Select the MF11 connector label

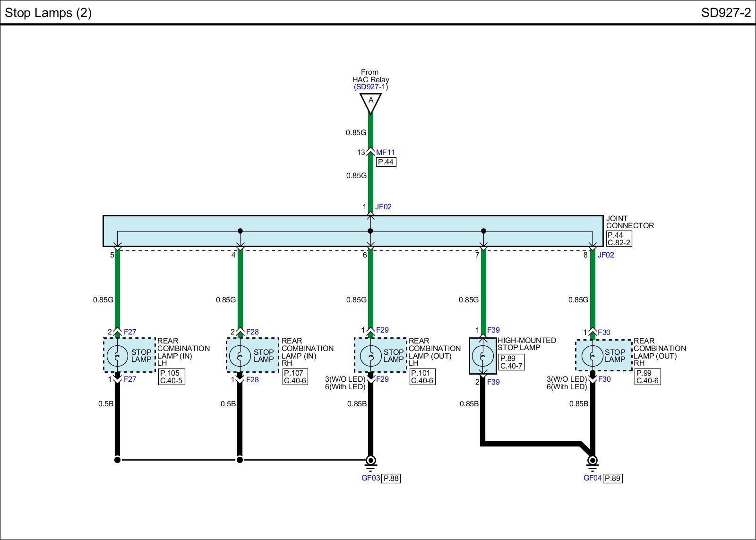coord(385,152)
